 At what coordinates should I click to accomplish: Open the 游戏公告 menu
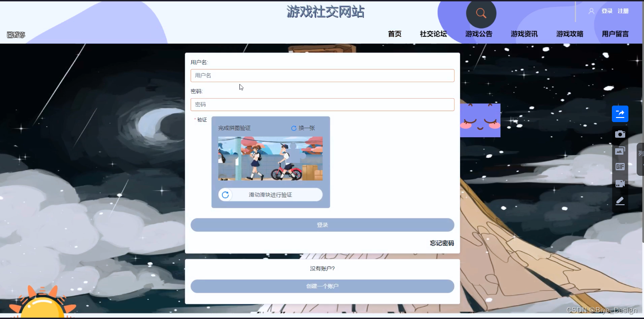(x=479, y=34)
